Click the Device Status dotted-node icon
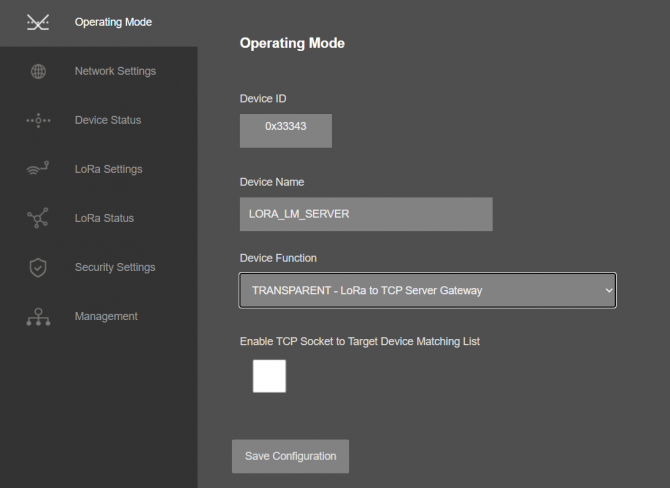Viewport: 670px width, 488px height. click(x=38, y=121)
